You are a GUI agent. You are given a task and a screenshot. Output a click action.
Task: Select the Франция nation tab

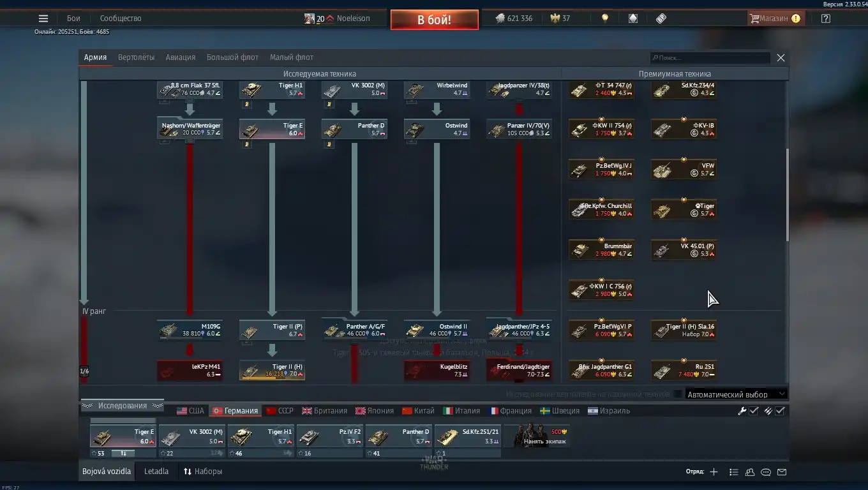[510, 411]
